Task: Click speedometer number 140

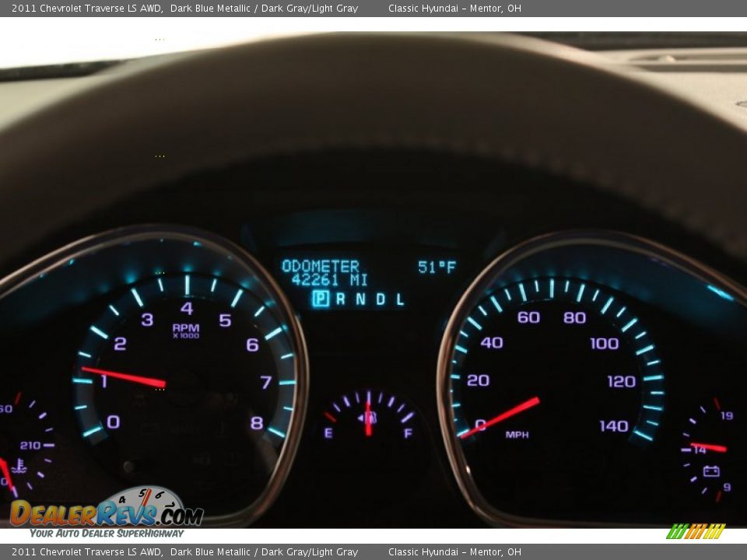Action: [x=614, y=425]
